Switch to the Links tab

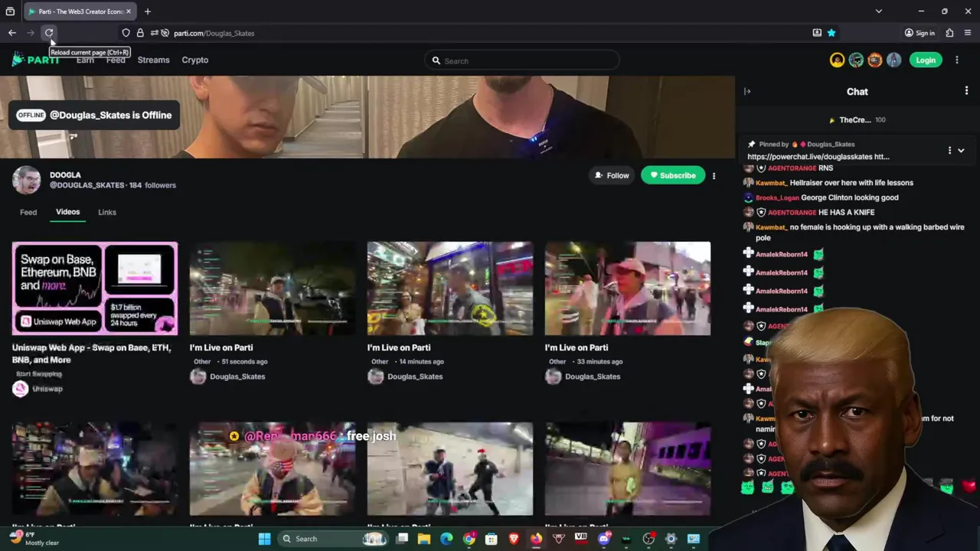point(107,212)
